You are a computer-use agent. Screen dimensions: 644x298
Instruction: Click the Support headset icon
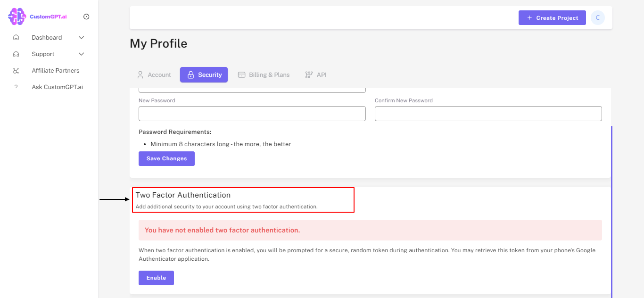[x=17, y=54]
